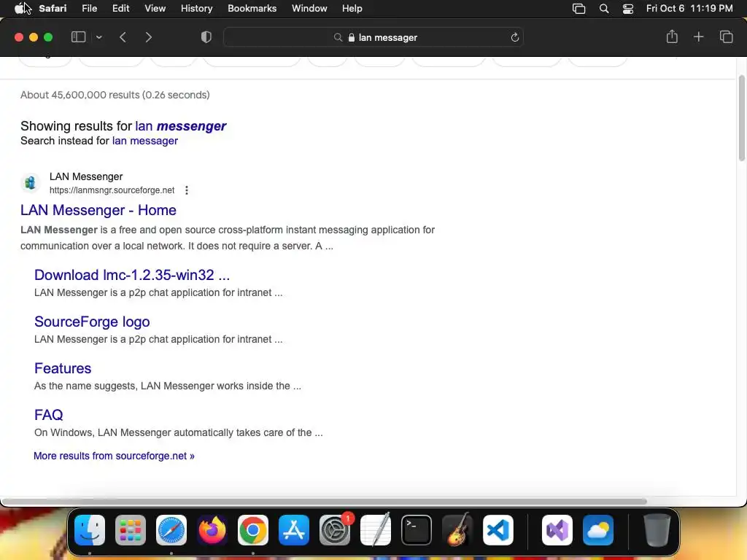The width and height of the screenshot is (747, 560).
Task: Open Finder from the Dock
Action: (x=90, y=530)
